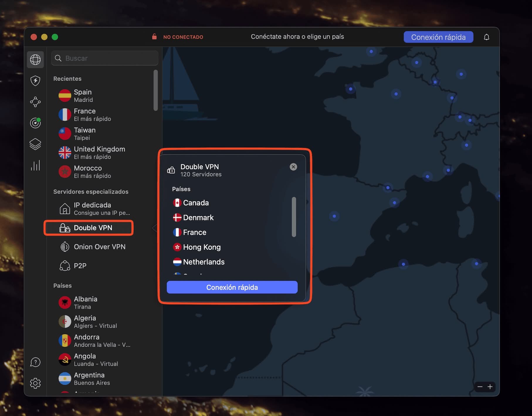Click the Hong Kong flag in popup

pos(177,247)
